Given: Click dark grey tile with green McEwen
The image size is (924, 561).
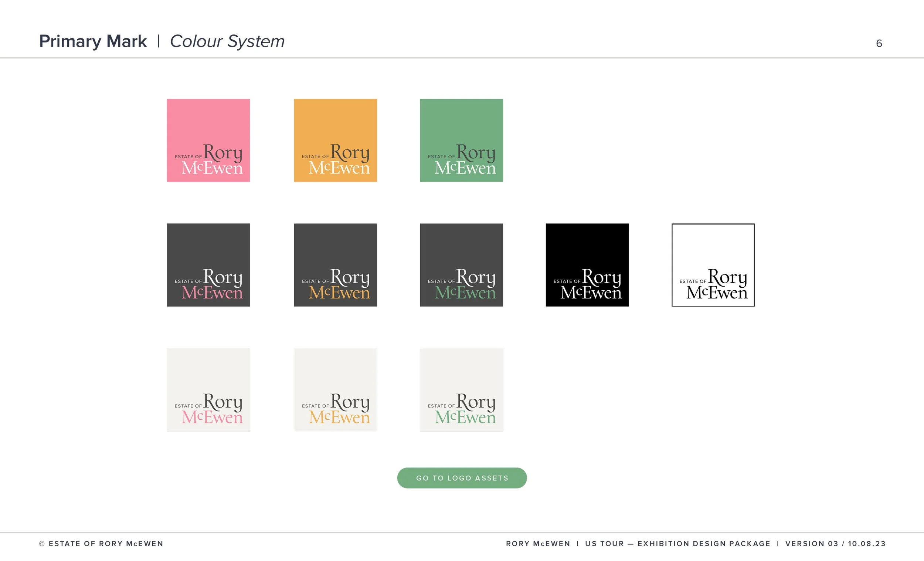Looking at the screenshot, I should click(x=461, y=264).
